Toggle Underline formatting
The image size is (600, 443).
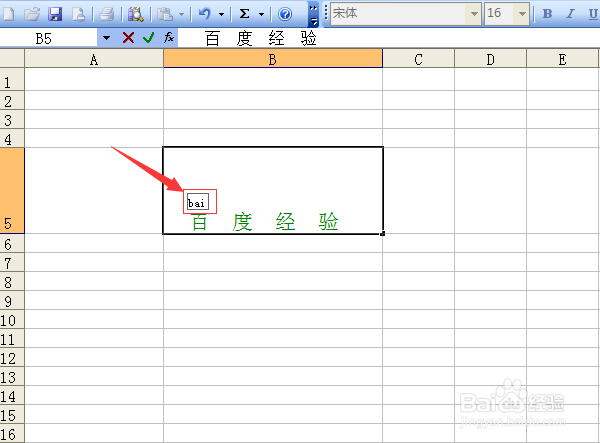[593, 14]
